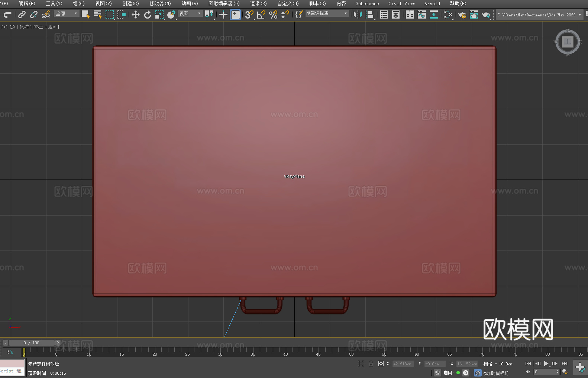Click the [顶] viewport view label
Screen dimensions: 588x378
tap(13, 27)
